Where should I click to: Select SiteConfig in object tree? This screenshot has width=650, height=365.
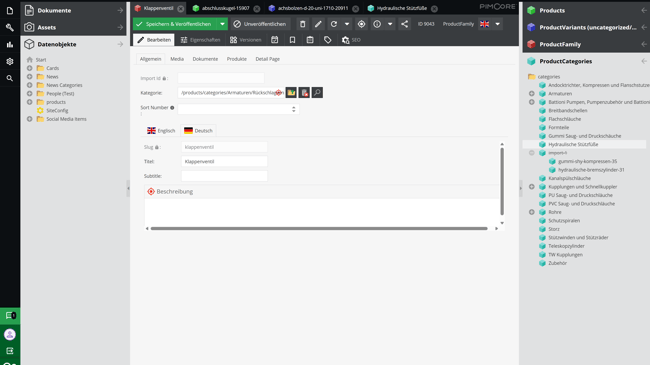pos(57,111)
